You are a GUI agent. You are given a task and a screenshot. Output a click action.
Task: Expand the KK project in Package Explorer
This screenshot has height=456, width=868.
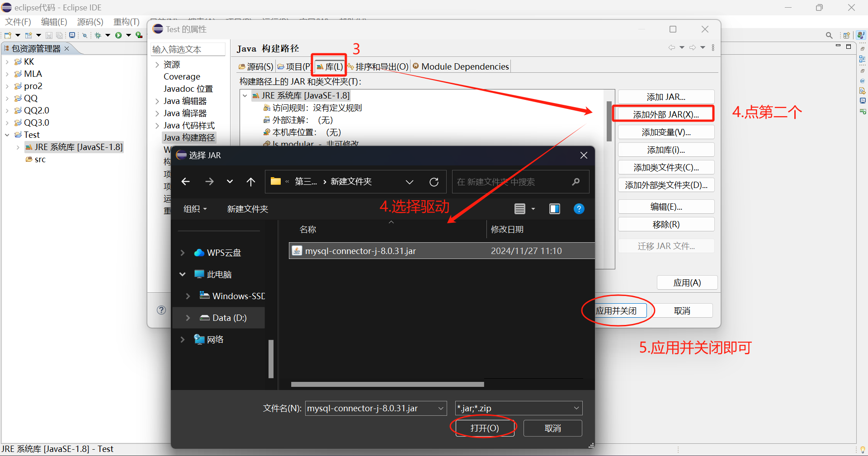[x=7, y=61]
